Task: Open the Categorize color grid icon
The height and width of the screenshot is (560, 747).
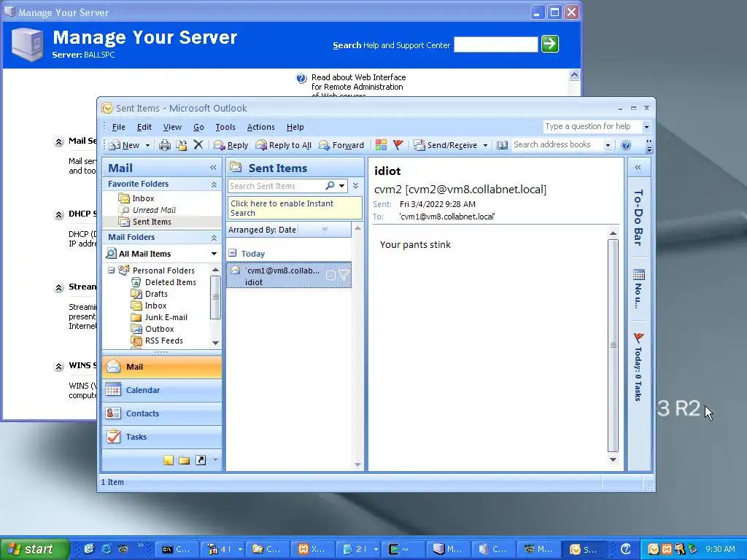Action: click(x=381, y=145)
